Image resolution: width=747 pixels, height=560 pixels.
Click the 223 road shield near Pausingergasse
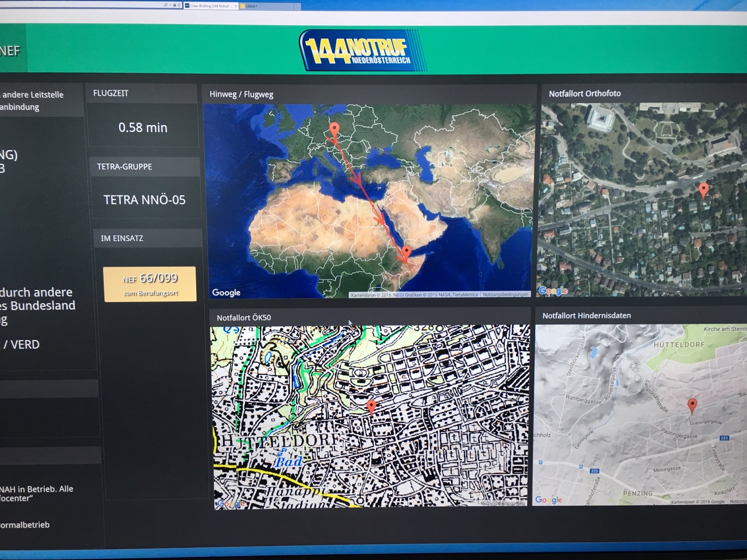[724, 438]
